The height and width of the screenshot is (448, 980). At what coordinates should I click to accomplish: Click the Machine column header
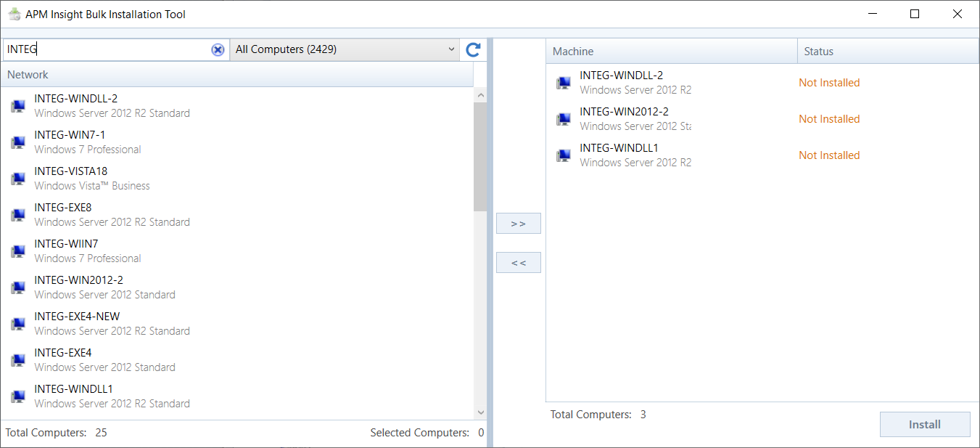(671, 52)
